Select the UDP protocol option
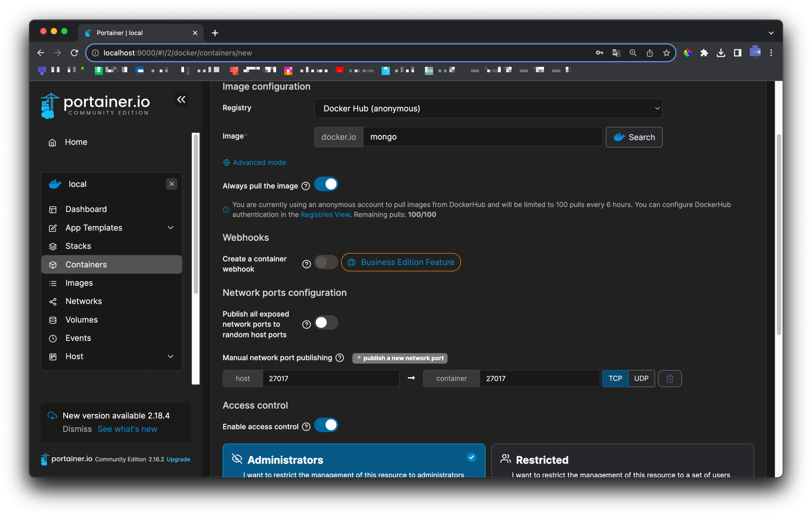Image resolution: width=812 pixels, height=516 pixels. tap(641, 379)
